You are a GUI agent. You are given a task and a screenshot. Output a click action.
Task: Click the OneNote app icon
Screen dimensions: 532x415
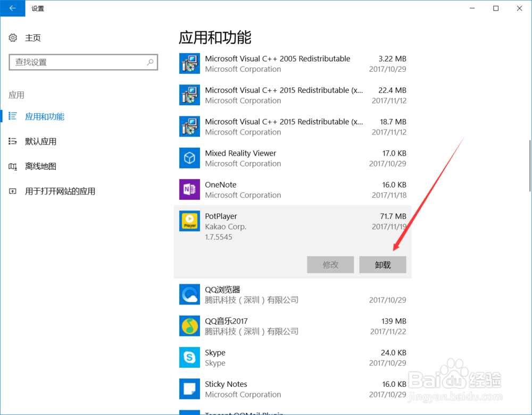pyautogui.click(x=189, y=189)
